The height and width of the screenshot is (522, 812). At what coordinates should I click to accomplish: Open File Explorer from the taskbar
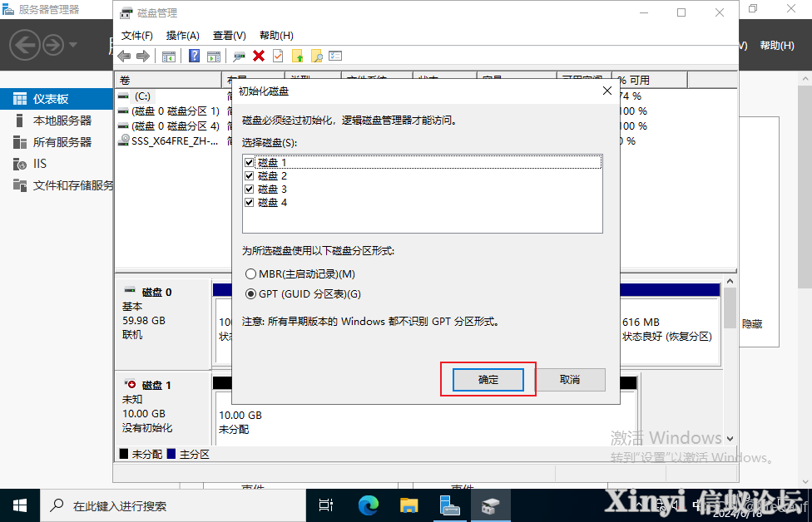tap(408, 505)
